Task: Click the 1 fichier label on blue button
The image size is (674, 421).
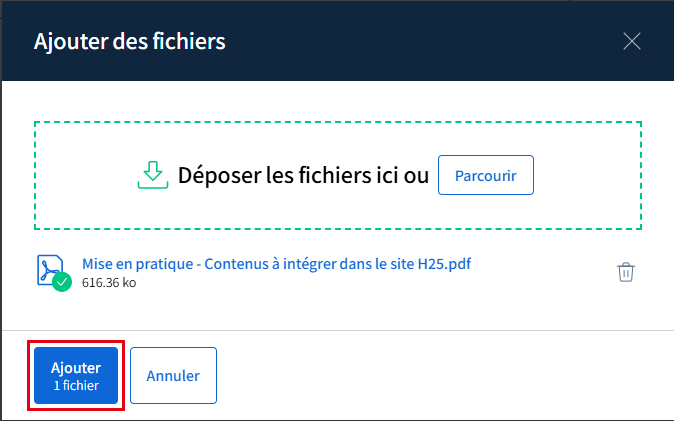Action: pos(76,385)
